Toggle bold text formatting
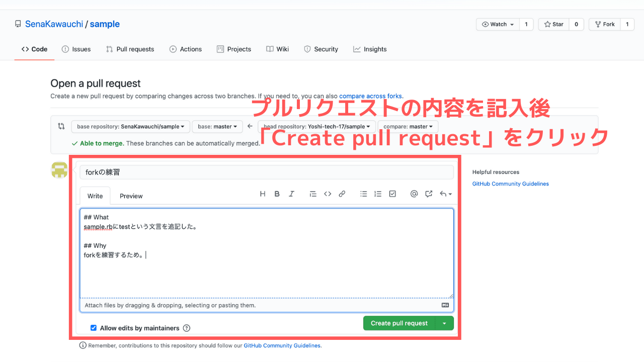 point(277,194)
